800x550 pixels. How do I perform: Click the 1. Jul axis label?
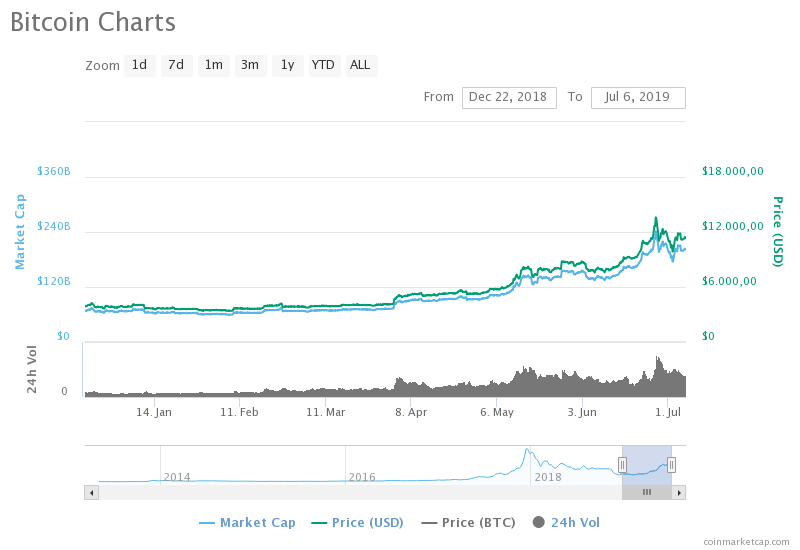pos(668,412)
